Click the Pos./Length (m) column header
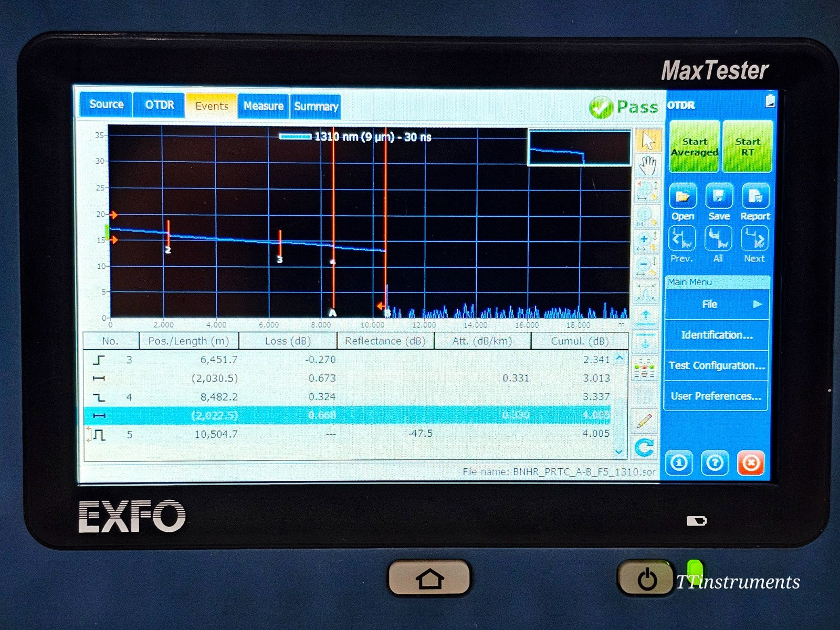The image size is (840, 630). point(188,341)
